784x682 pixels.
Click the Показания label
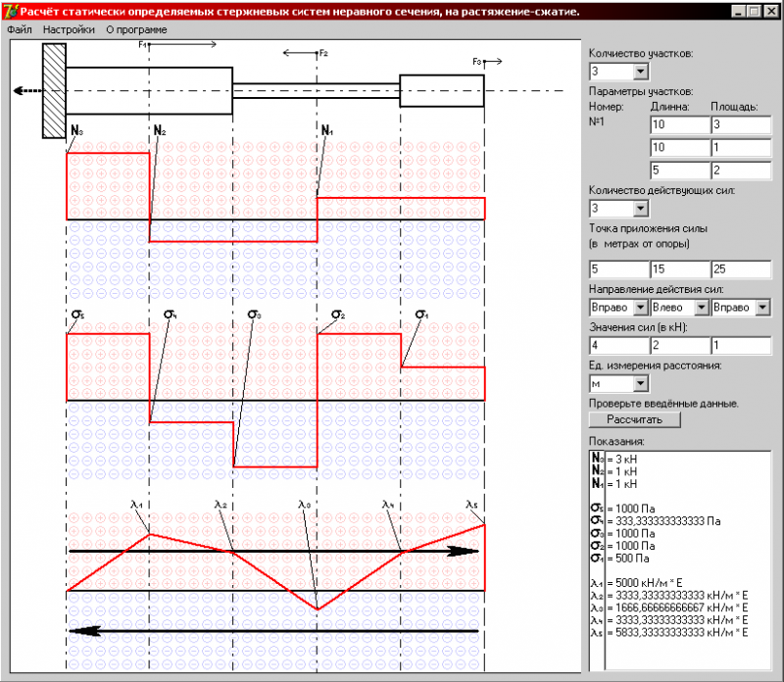click(x=616, y=442)
